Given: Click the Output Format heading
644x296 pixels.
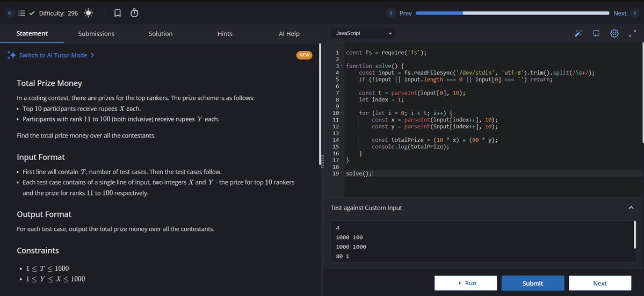Looking at the screenshot, I should pyautogui.click(x=44, y=214).
